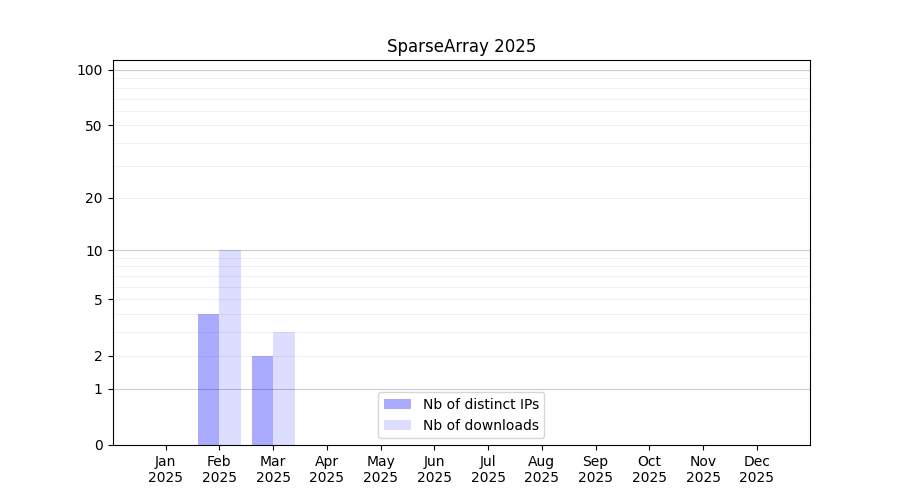
Task: Click the 100 y-axis tick label
Action: (x=90, y=70)
